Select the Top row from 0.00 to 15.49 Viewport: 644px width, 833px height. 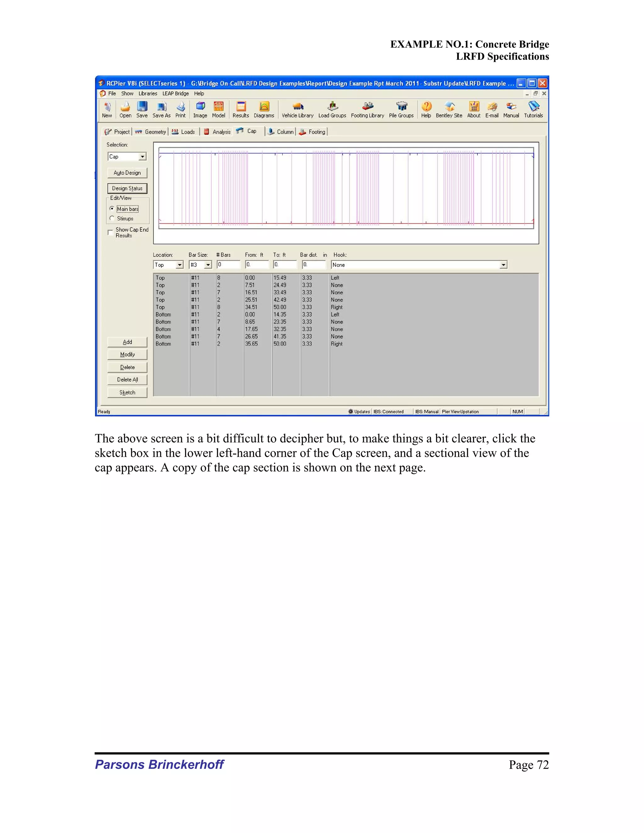pos(346,278)
